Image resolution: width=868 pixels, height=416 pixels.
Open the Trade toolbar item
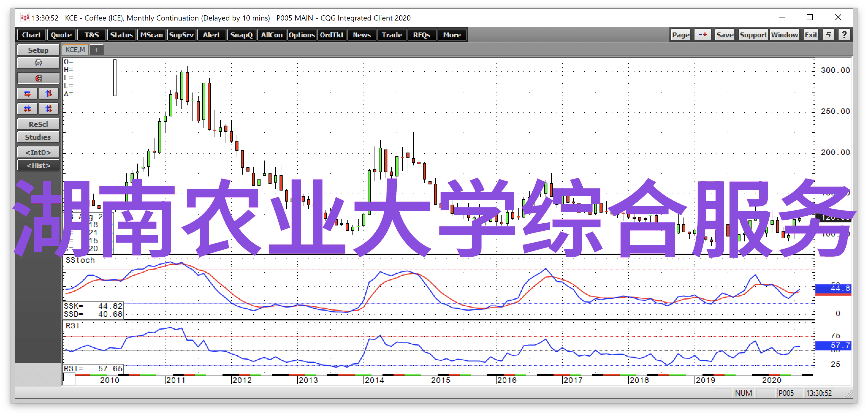pos(392,35)
